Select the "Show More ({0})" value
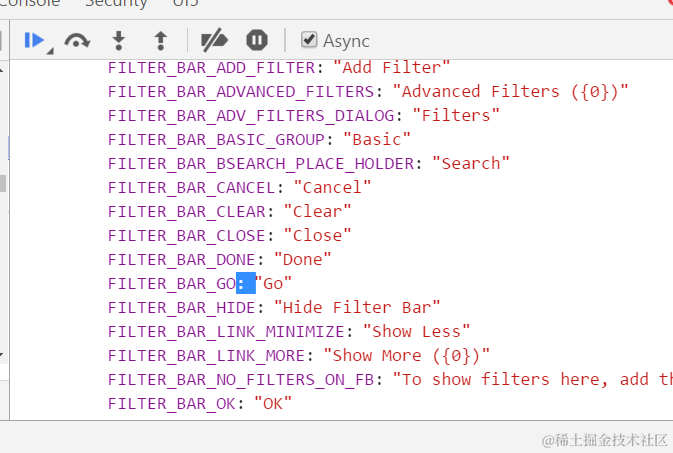 click(406, 356)
